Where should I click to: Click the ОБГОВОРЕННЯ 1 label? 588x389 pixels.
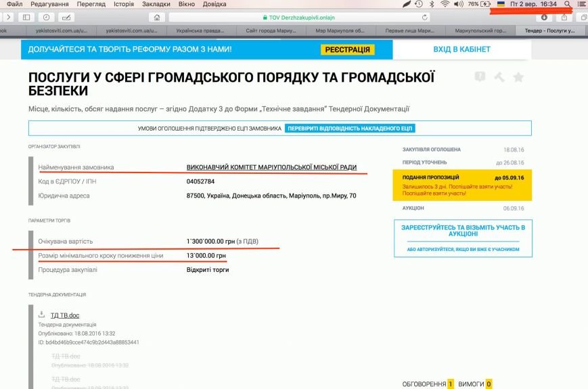click(428, 384)
